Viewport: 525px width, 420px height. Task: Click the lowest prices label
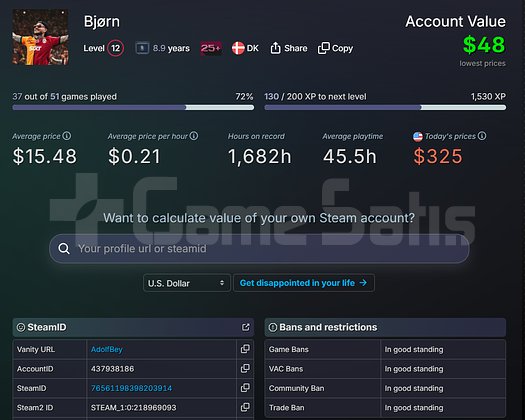point(482,63)
